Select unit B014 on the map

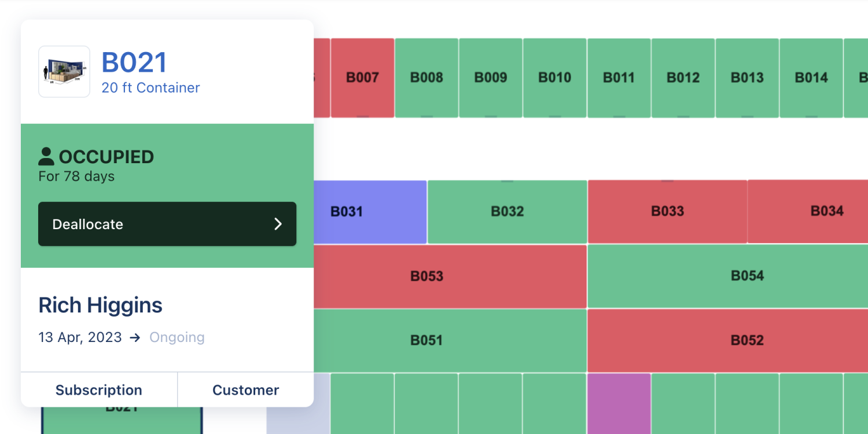pyautogui.click(x=811, y=78)
